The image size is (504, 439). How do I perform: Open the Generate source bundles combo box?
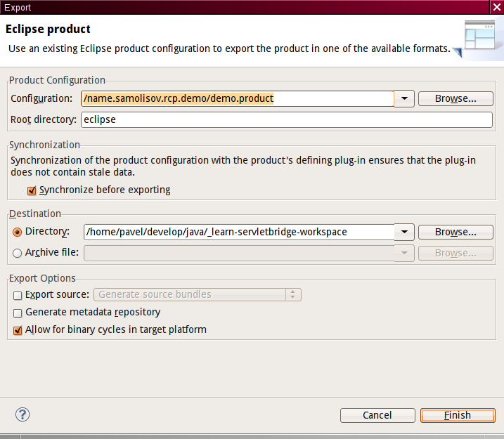tap(199, 295)
